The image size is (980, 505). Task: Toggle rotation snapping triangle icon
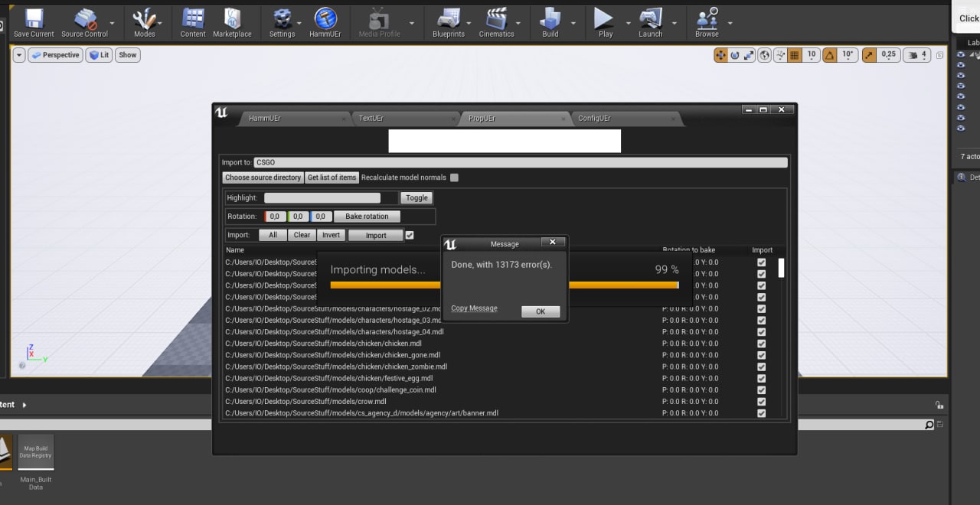point(830,55)
